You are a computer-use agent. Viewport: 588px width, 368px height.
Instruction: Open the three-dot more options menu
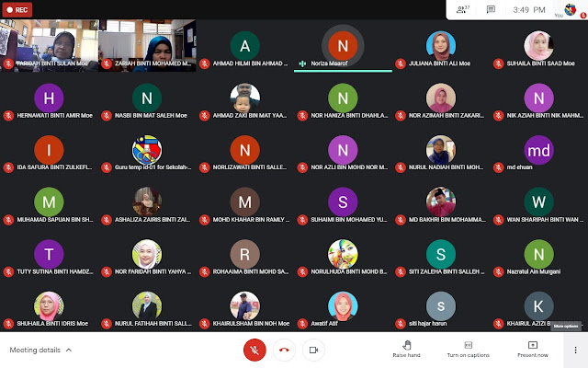tap(575, 350)
